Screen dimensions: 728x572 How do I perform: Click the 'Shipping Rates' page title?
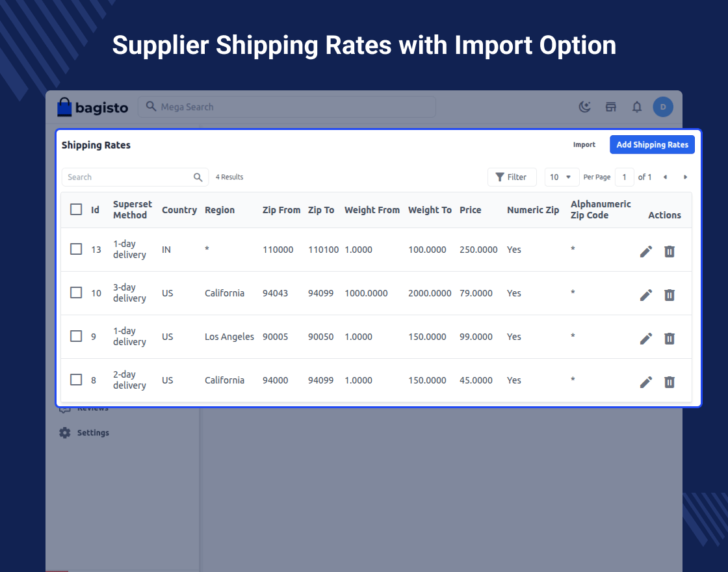click(96, 146)
